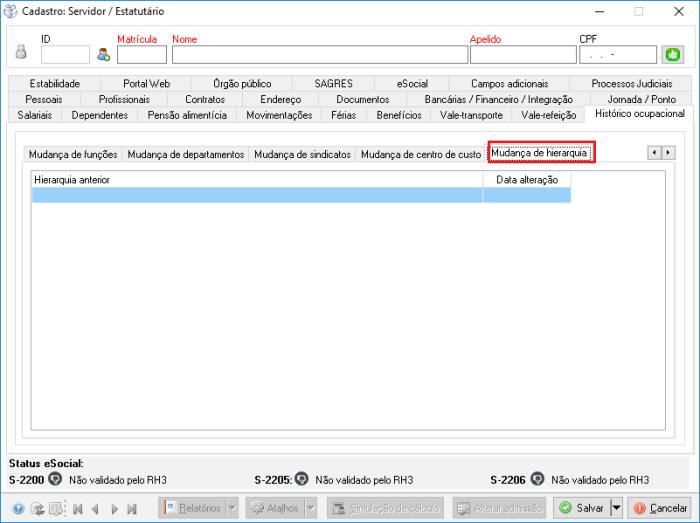Go to the previous record
700x523 pixels.
coord(95,509)
